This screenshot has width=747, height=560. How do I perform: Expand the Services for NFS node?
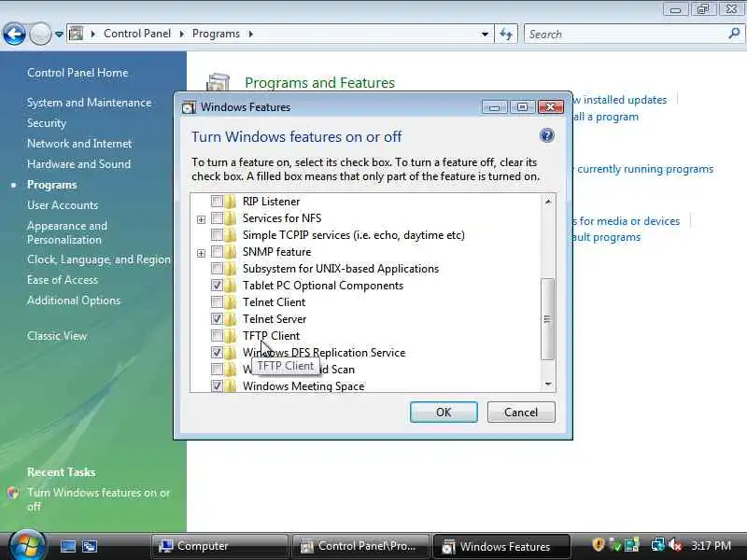(x=201, y=219)
